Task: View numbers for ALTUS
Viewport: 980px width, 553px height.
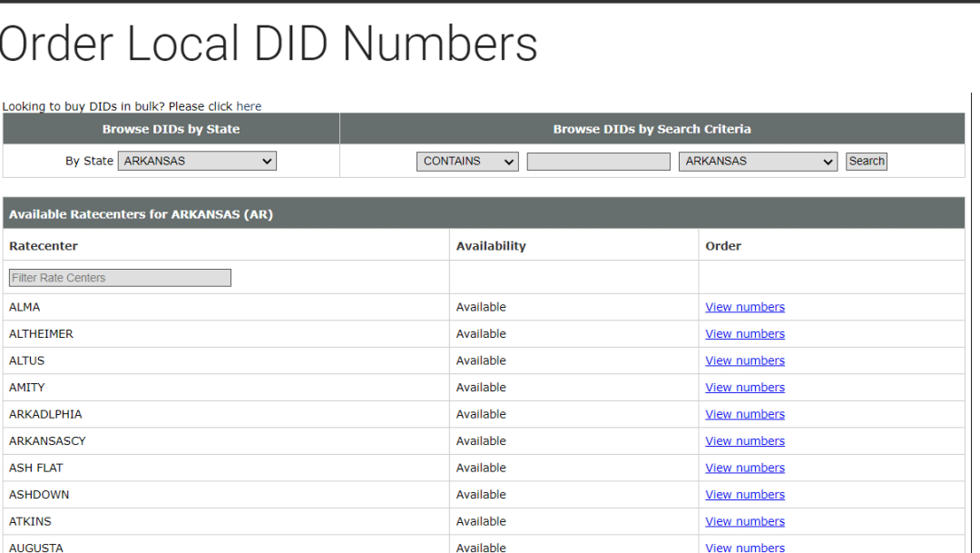Action: (x=744, y=360)
